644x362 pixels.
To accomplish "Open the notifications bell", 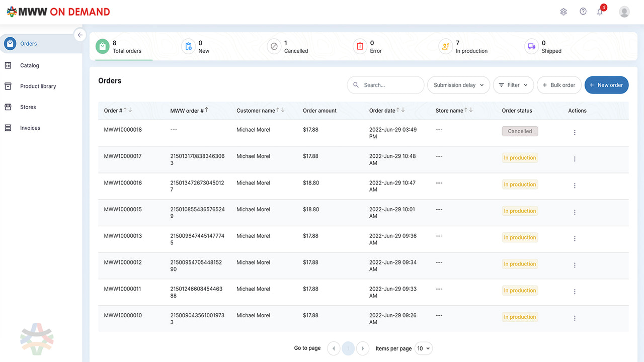I will (600, 11).
